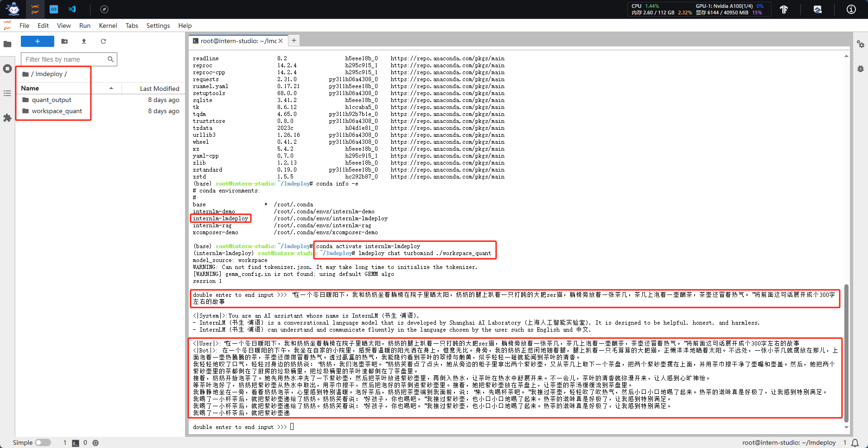Open the File Browser sidebar icon
This screenshot has width=868, height=448.
(7, 44)
